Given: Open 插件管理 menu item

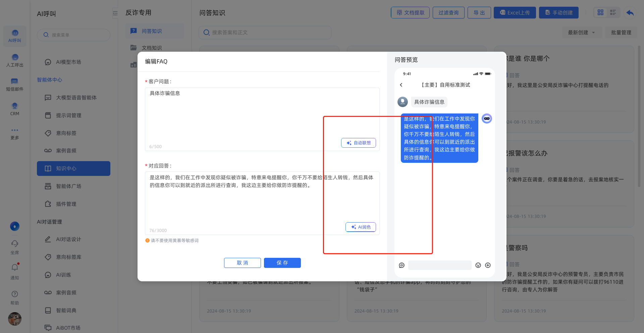Looking at the screenshot, I should tap(73, 204).
